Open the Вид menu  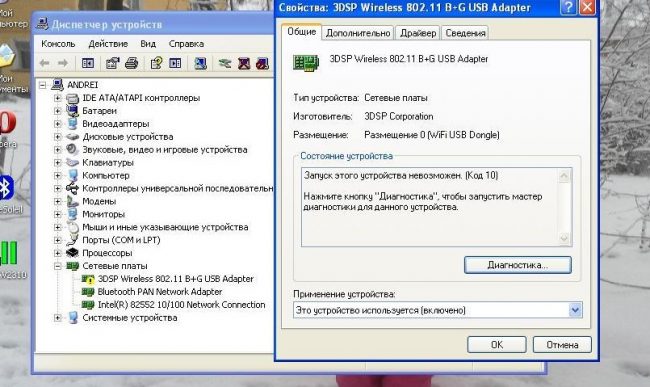148,44
